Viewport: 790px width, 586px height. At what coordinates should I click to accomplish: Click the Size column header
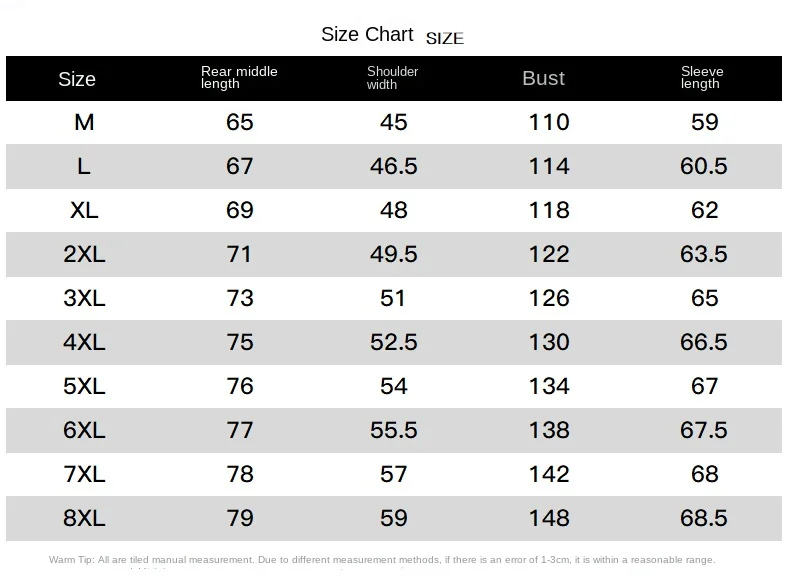(77, 79)
